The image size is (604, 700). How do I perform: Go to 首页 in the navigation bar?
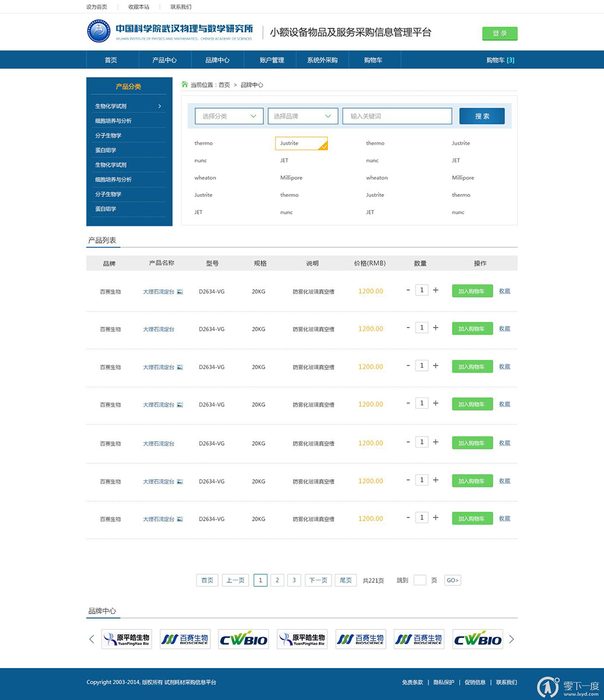(111, 60)
